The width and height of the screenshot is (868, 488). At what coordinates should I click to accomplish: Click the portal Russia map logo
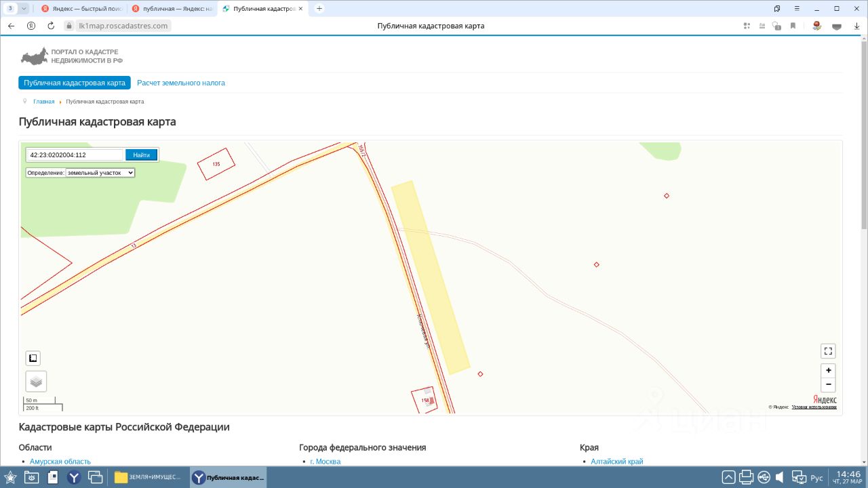point(35,56)
